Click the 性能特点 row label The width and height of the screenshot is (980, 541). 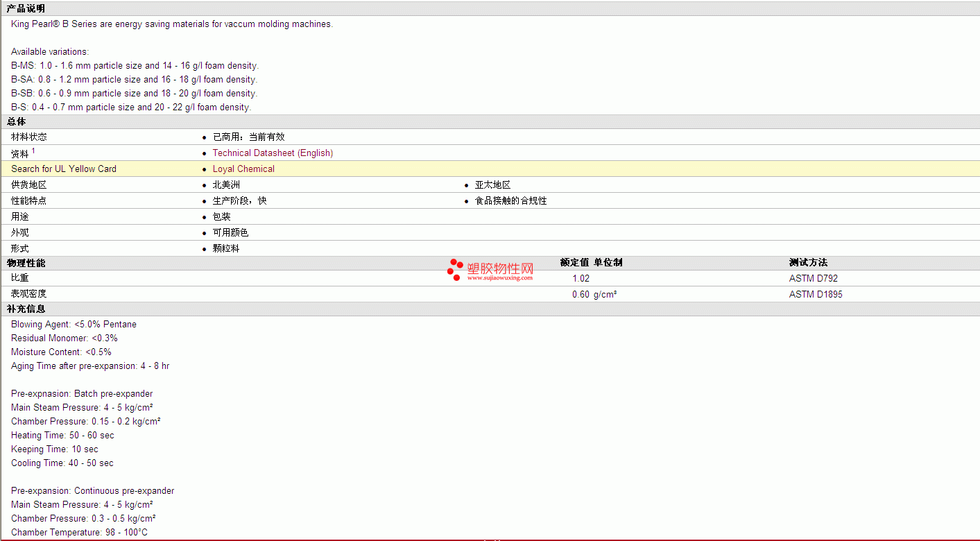(x=29, y=200)
